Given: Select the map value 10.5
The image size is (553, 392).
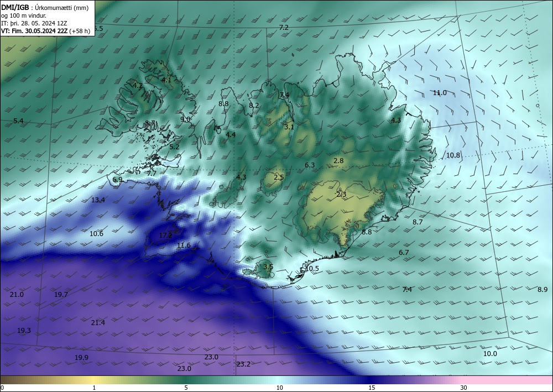Looking at the screenshot, I should (x=312, y=269).
